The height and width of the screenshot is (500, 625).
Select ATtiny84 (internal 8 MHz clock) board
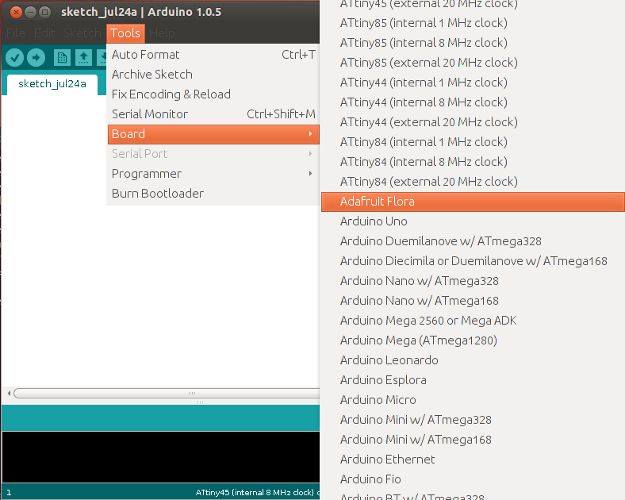[473, 162]
